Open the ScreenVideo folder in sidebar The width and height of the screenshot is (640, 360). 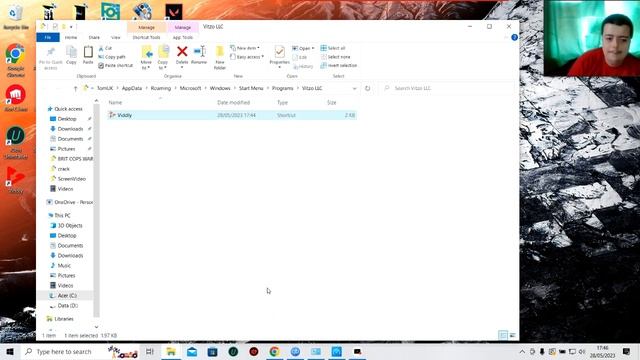coord(71,179)
